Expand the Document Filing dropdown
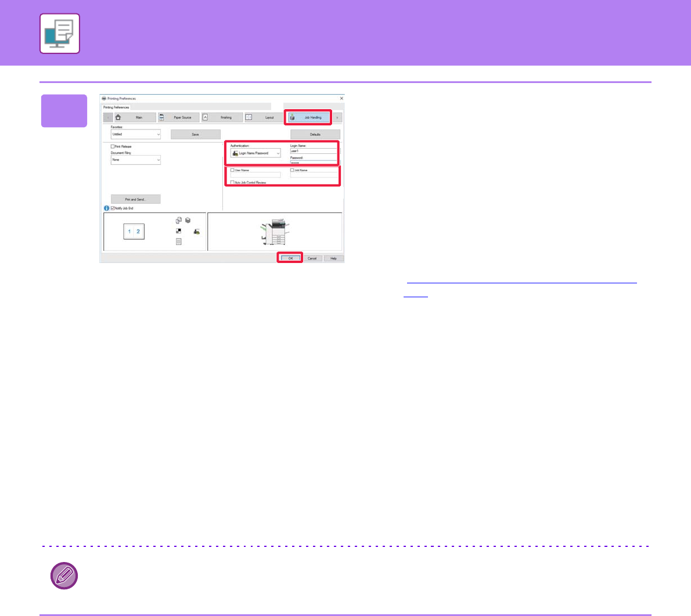This screenshot has width=691, height=616. point(136,160)
